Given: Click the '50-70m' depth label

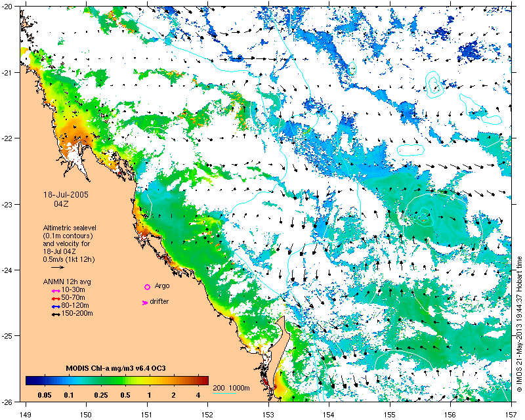Looking at the screenshot, I should [x=73, y=297].
